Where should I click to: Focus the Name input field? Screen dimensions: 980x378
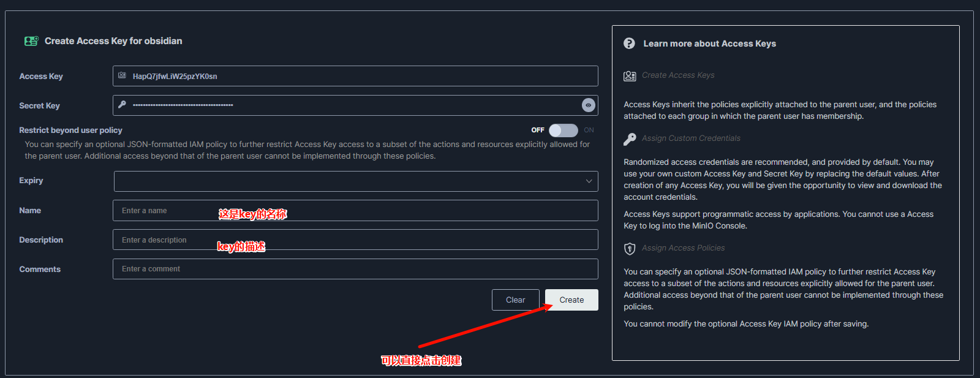355,211
